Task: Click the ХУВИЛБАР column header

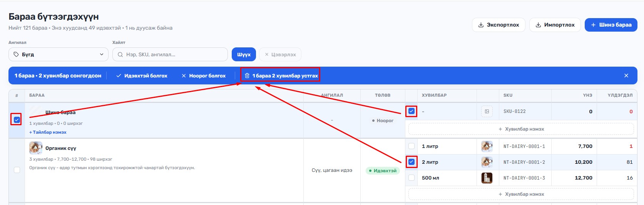Action: tap(434, 95)
